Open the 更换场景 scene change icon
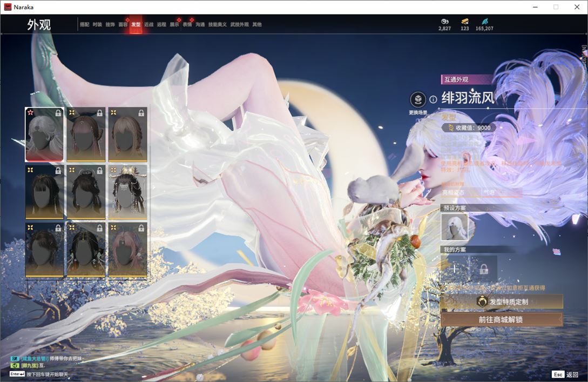Screen dimensions: 588x382 pyautogui.click(x=418, y=100)
